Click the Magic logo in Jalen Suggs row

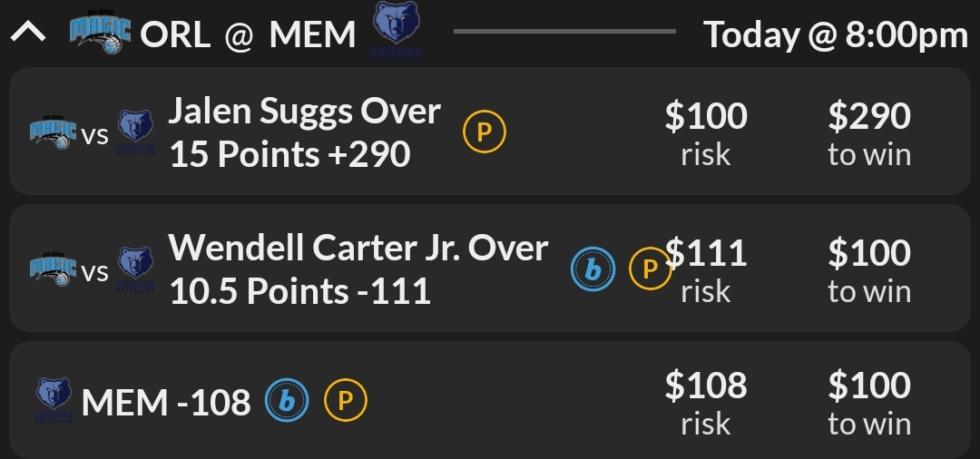(x=54, y=134)
